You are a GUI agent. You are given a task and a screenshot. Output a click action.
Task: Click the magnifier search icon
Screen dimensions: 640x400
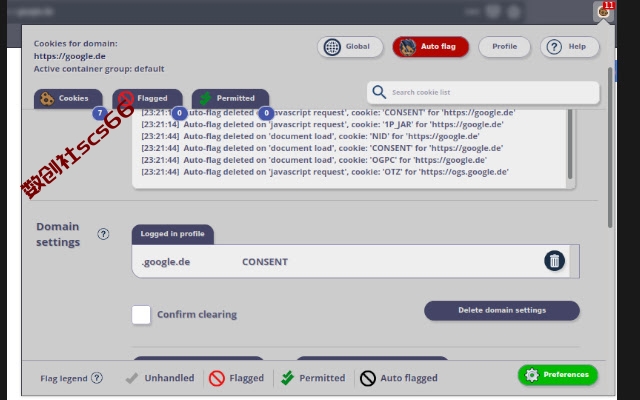pos(379,92)
